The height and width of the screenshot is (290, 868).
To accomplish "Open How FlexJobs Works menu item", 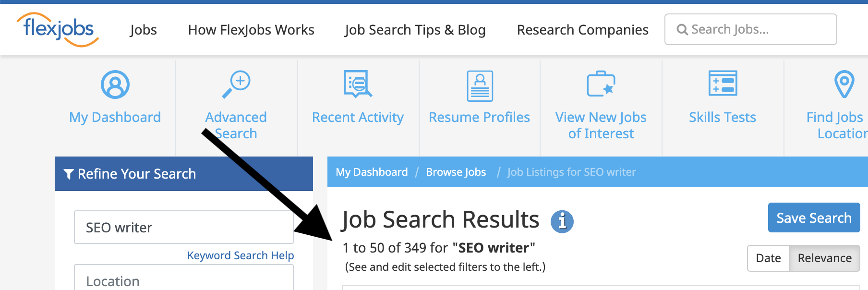I will click(251, 30).
